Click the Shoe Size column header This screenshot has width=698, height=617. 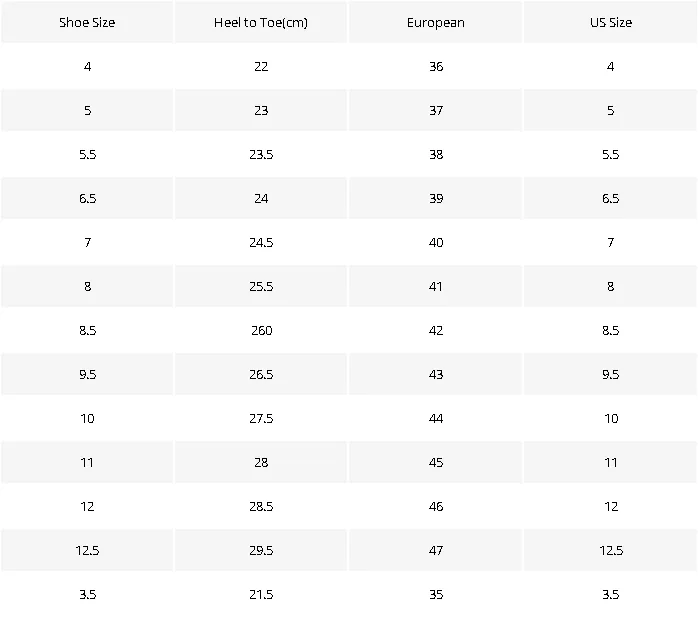coord(87,22)
